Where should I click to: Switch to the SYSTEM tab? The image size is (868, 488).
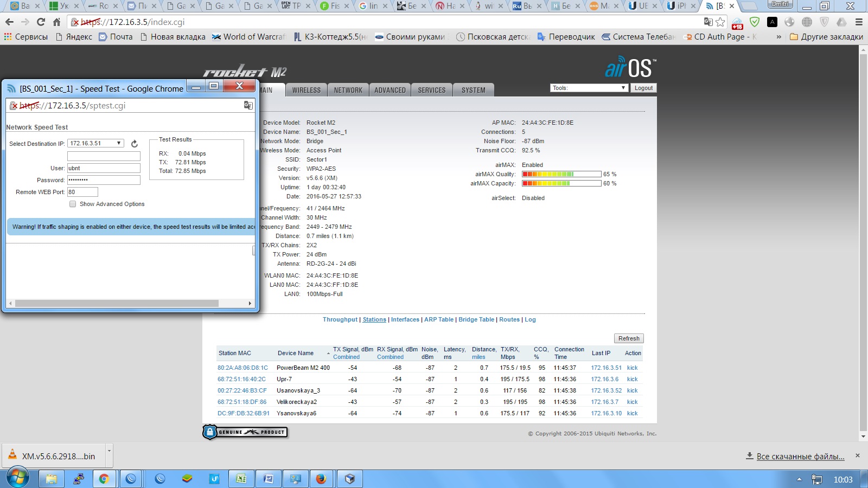[474, 90]
